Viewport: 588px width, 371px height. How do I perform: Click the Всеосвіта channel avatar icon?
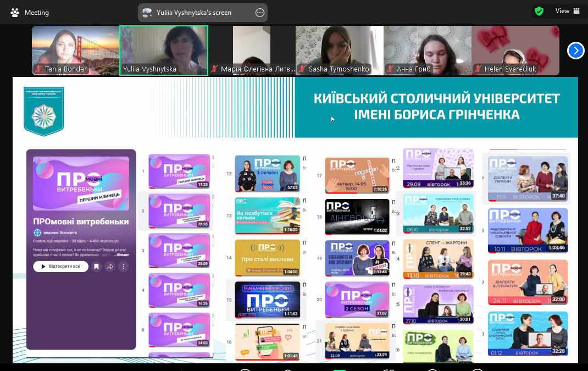(37, 233)
